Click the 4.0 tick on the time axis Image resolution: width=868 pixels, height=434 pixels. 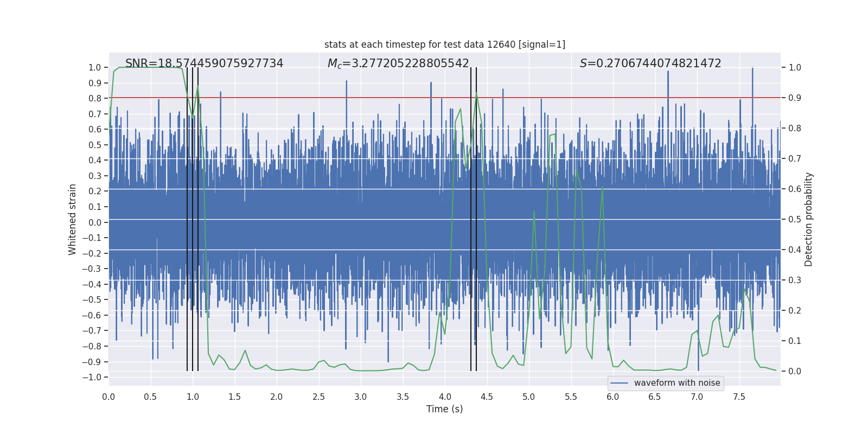pos(445,397)
